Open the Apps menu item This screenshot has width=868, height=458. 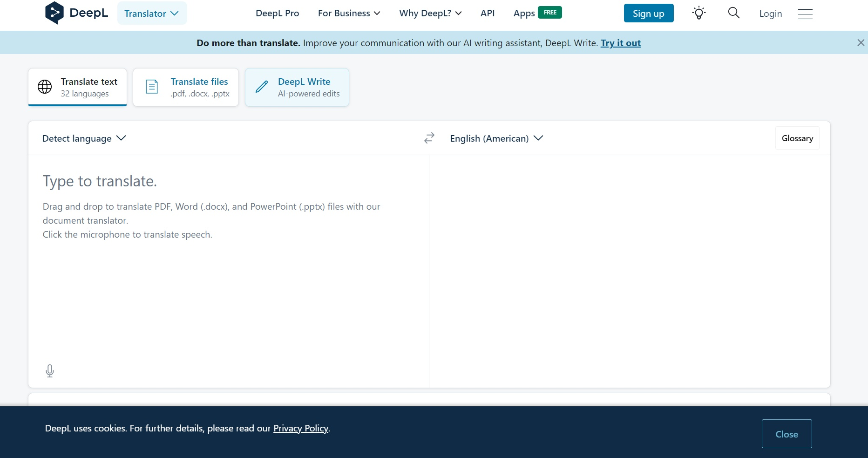[x=524, y=14]
